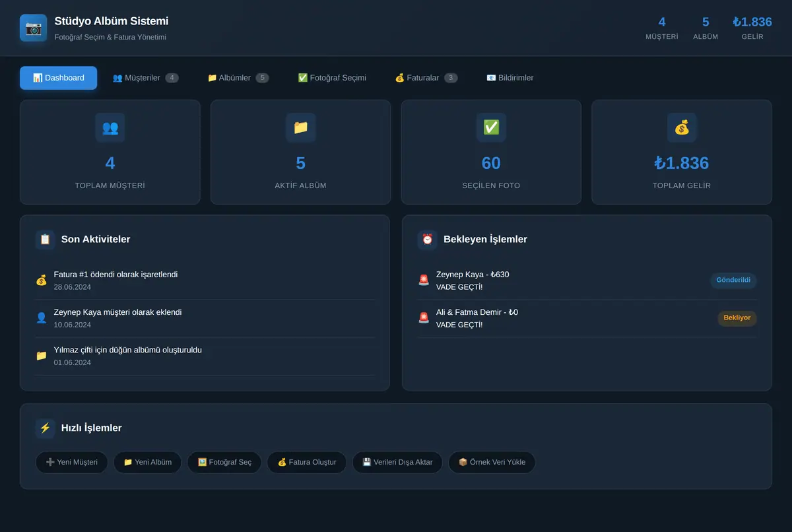
Task: Switch to the Müşteriler tab
Action: 145,78
